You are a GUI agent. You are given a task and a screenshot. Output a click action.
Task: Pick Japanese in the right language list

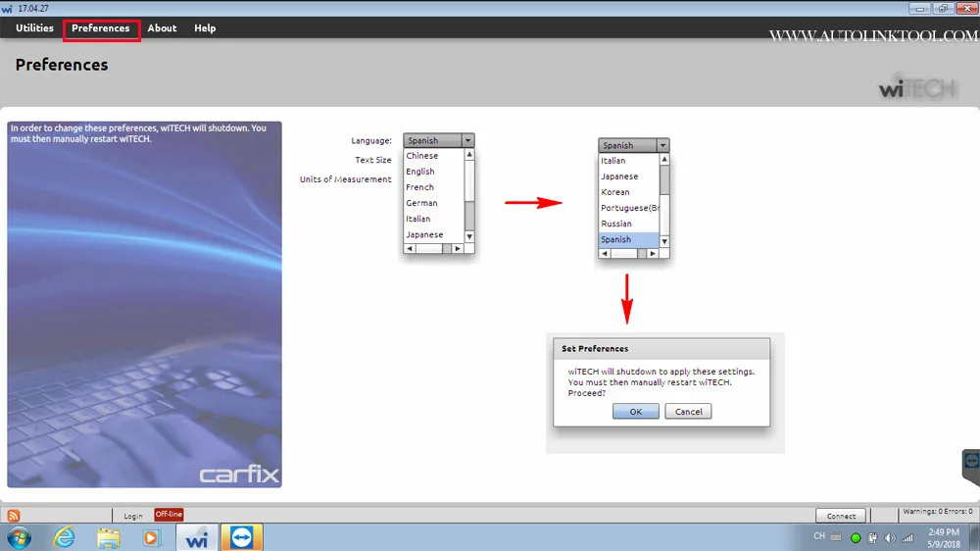coord(619,176)
